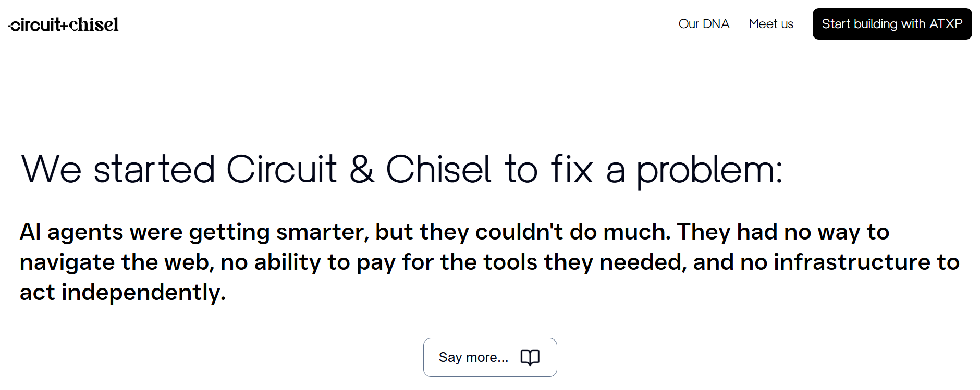Click the Say more... button
Viewport: 980px width, 390px height.
click(x=489, y=358)
